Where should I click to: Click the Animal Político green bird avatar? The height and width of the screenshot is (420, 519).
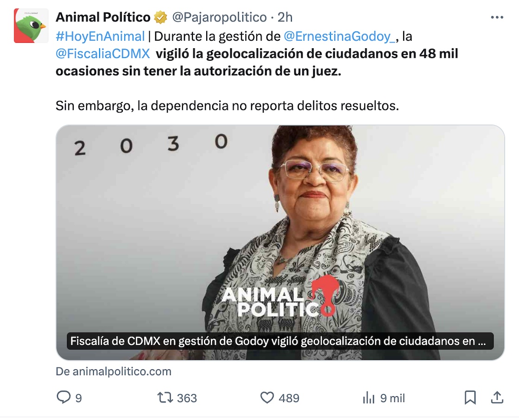[x=31, y=25]
